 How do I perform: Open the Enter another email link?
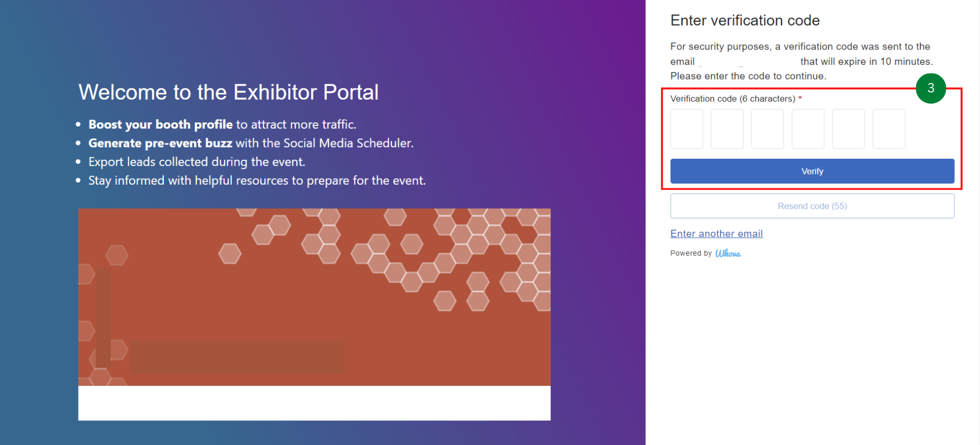pos(716,233)
